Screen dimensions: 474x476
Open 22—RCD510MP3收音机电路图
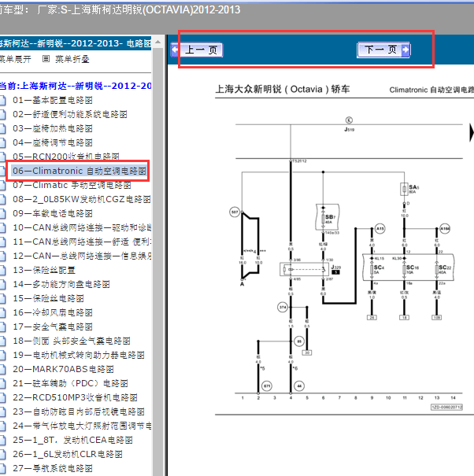[75, 397]
